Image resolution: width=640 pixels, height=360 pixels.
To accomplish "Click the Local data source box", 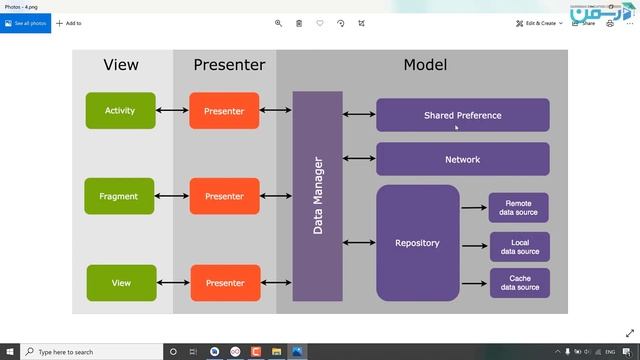I will pyautogui.click(x=520, y=247).
